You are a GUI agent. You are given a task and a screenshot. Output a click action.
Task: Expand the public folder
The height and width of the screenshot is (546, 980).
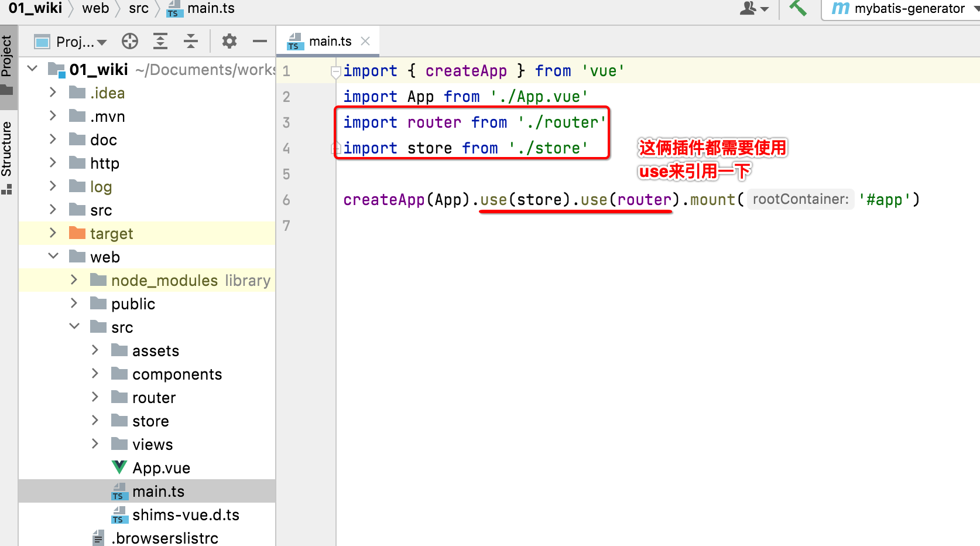[x=74, y=303]
